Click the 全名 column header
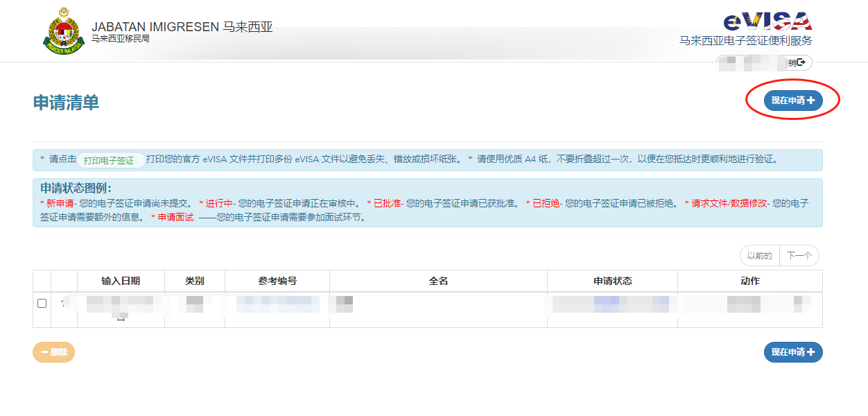Screen dimensions: 868x416 [438, 280]
